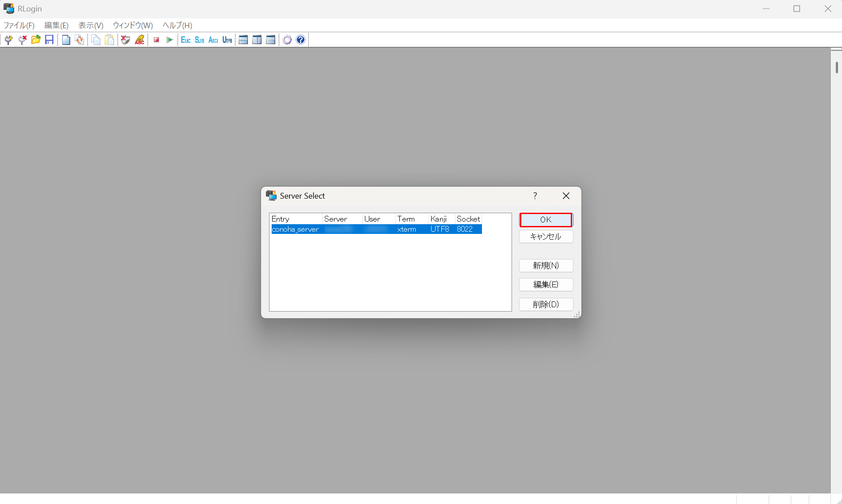Switch encoding to SJIS in toolbar
The image size is (842, 504).
pyautogui.click(x=199, y=40)
